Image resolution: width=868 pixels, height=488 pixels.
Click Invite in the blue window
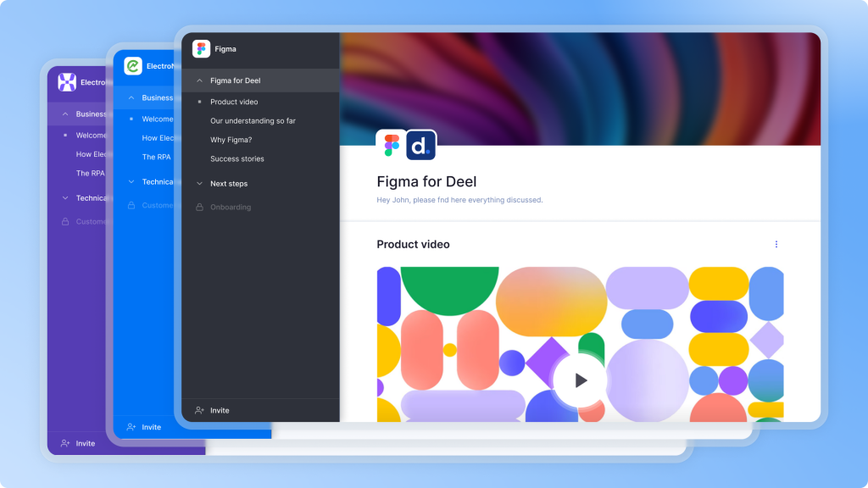[x=151, y=427]
